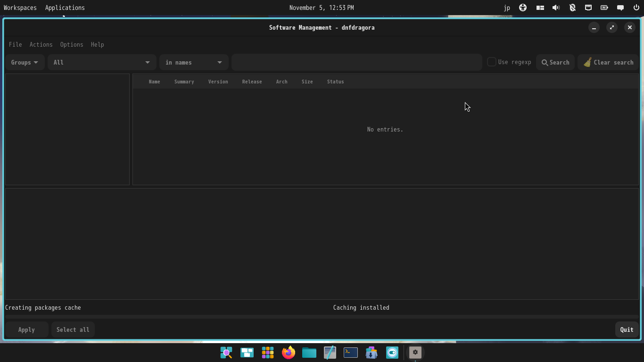Open the Bluetooth indicator in the top panel
This screenshot has height=362, width=644.
572,8
